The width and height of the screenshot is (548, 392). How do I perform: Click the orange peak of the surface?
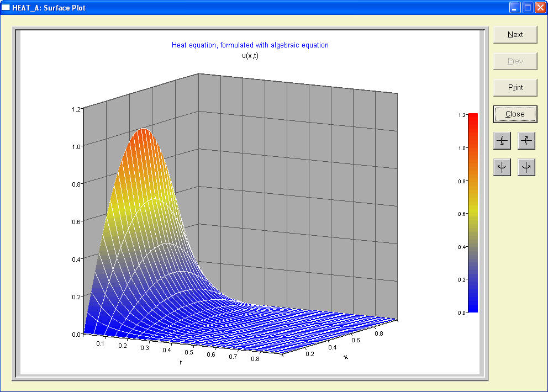[144, 138]
